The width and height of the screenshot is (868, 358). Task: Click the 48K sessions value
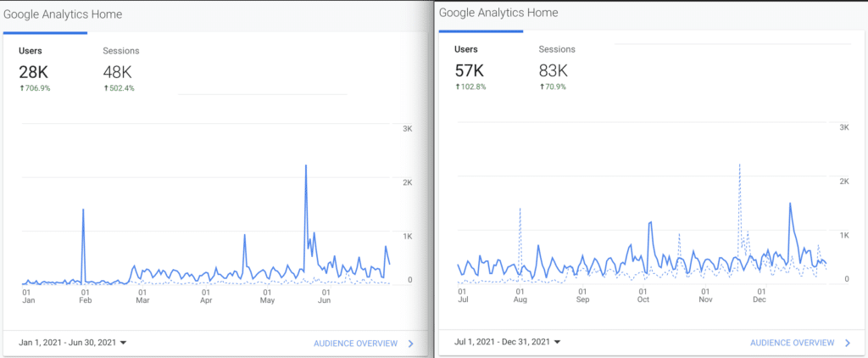117,72
